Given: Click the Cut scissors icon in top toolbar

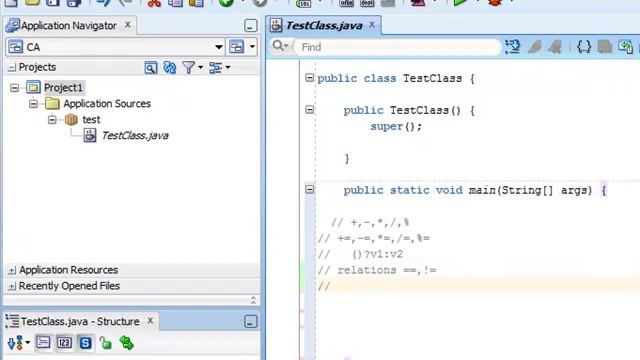Looking at the screenshot, I should point(154,3).
